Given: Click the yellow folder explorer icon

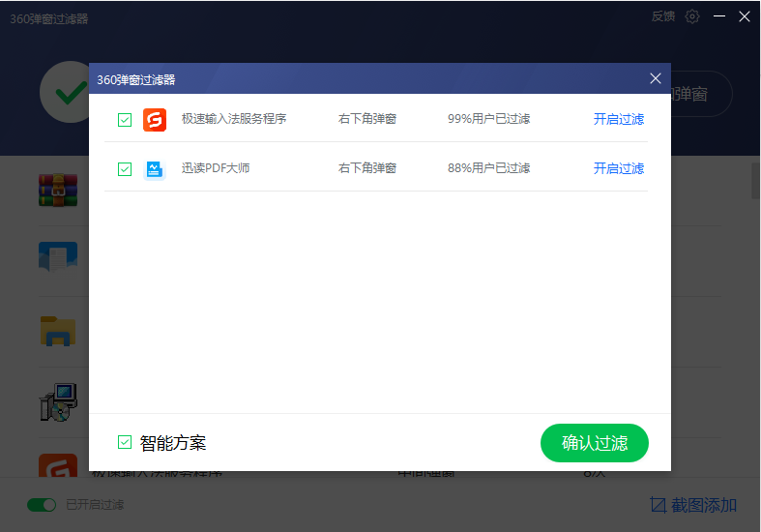Looking at the screenshot, I should (x=57, y=331).
